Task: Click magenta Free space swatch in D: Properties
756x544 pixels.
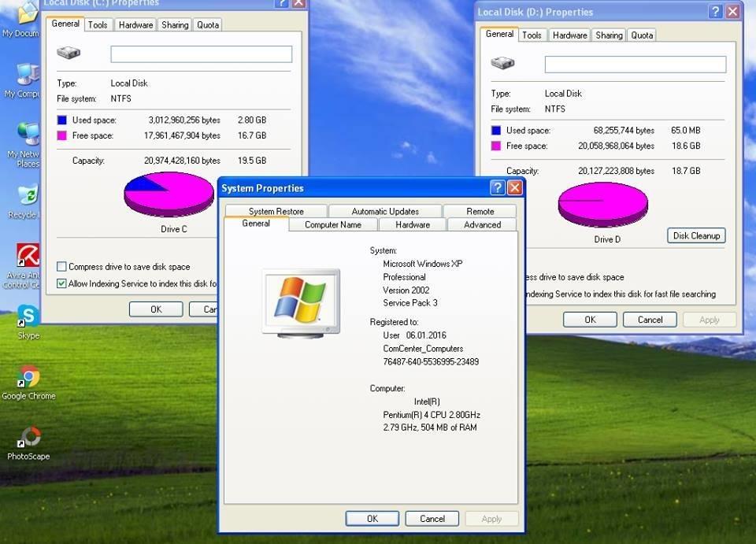Action: point(495,146)
